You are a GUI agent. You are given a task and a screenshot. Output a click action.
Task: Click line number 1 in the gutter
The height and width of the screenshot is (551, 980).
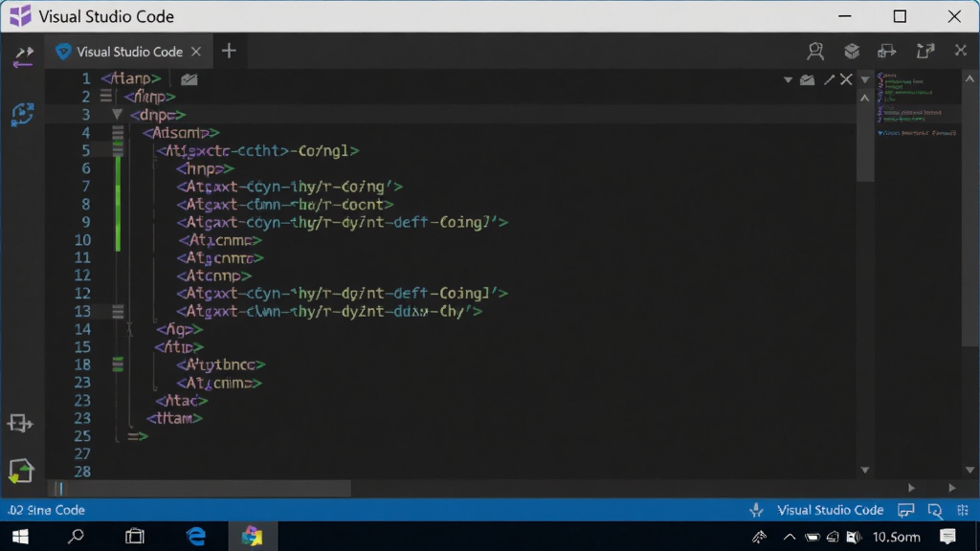(85, 78)
